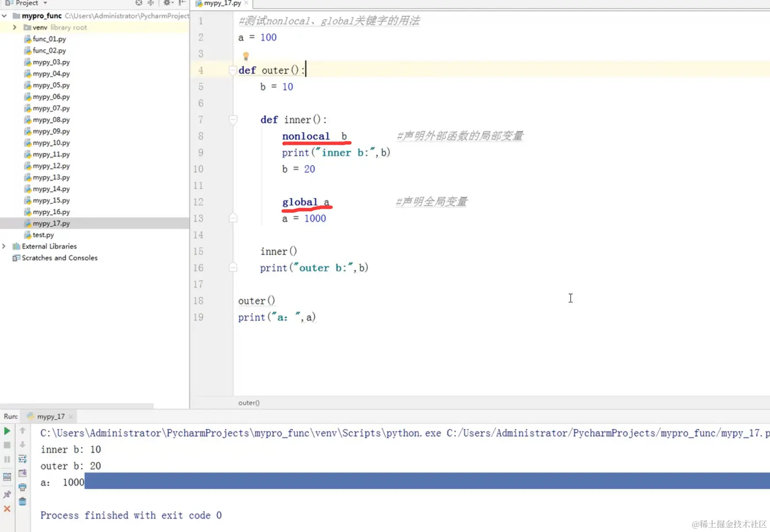Expand External Libraries node
The image size is (770, 532).
(4, 246)
